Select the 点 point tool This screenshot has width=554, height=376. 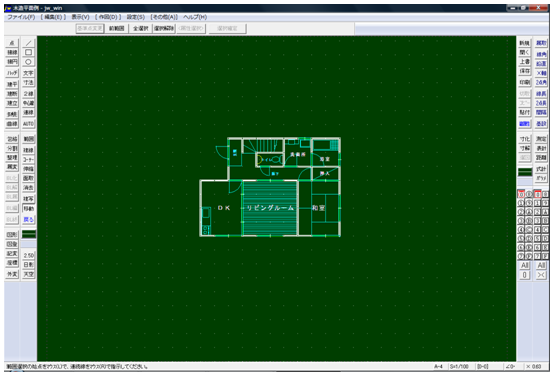click(x=12, y=43)
